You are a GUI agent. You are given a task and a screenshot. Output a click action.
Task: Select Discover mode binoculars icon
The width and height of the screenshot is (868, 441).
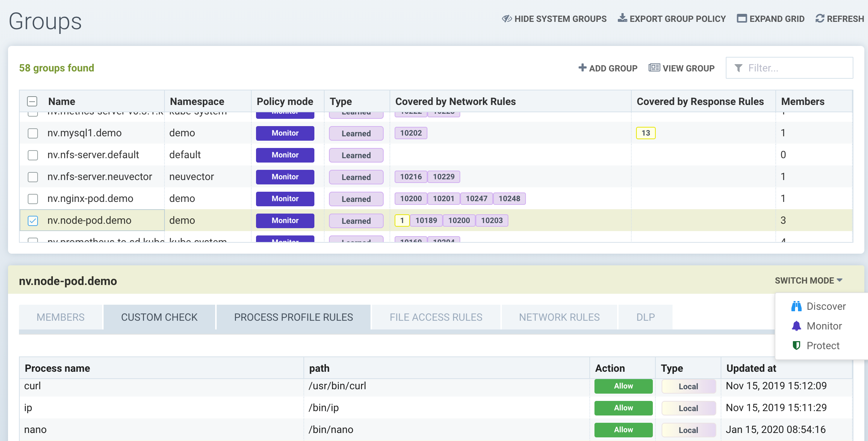797,306
